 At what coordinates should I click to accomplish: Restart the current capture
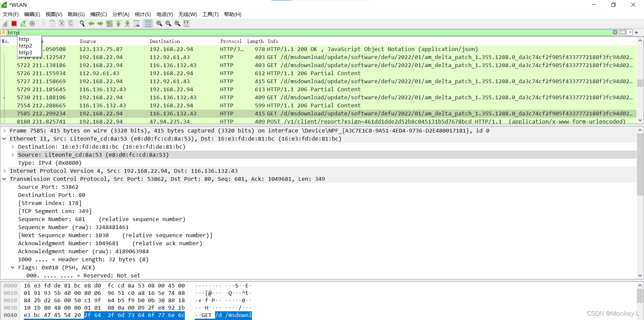[23, 23]
